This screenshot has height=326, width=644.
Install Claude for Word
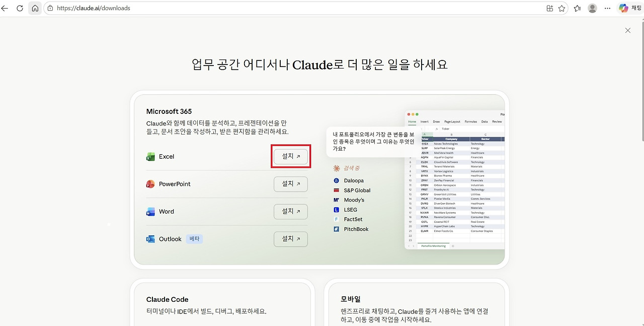(291, 212)
